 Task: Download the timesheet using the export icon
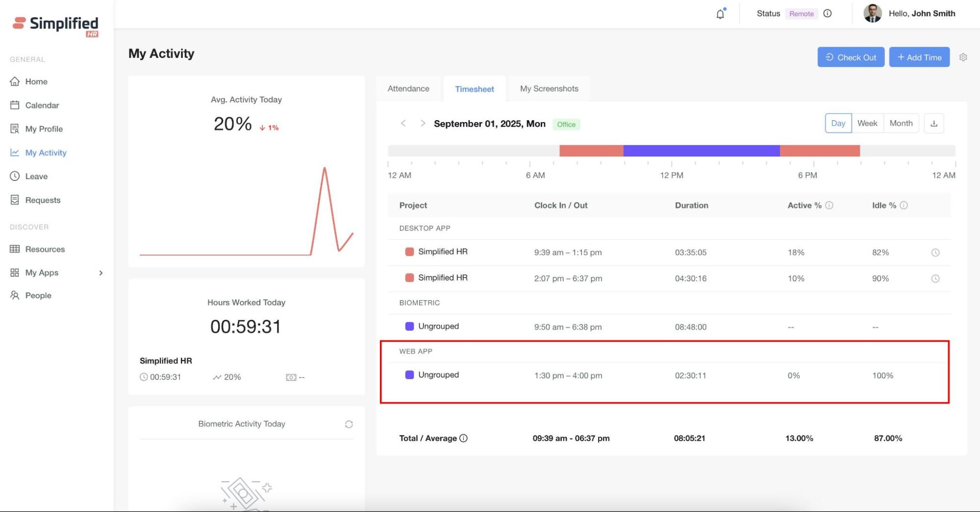933,124
